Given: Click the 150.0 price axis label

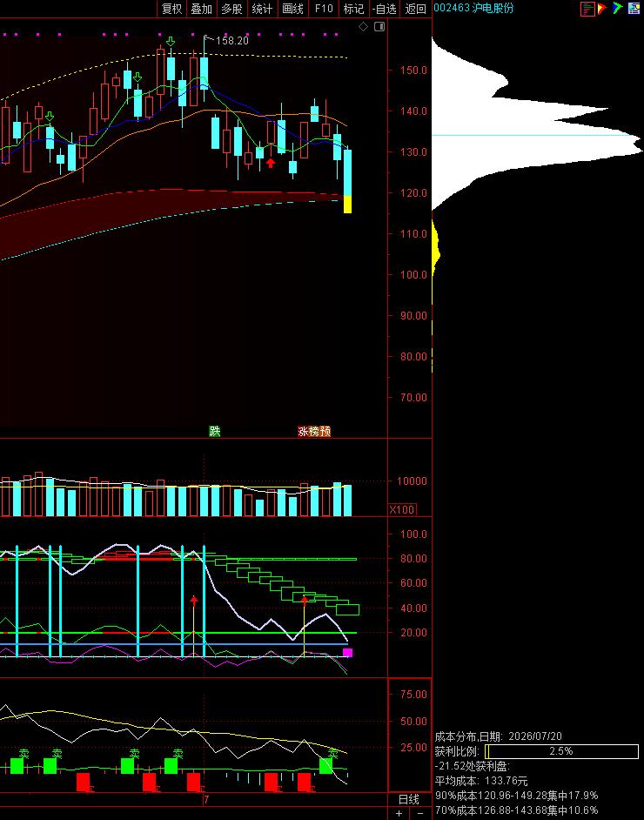Looking at the screenshot, I should point(413,71).
